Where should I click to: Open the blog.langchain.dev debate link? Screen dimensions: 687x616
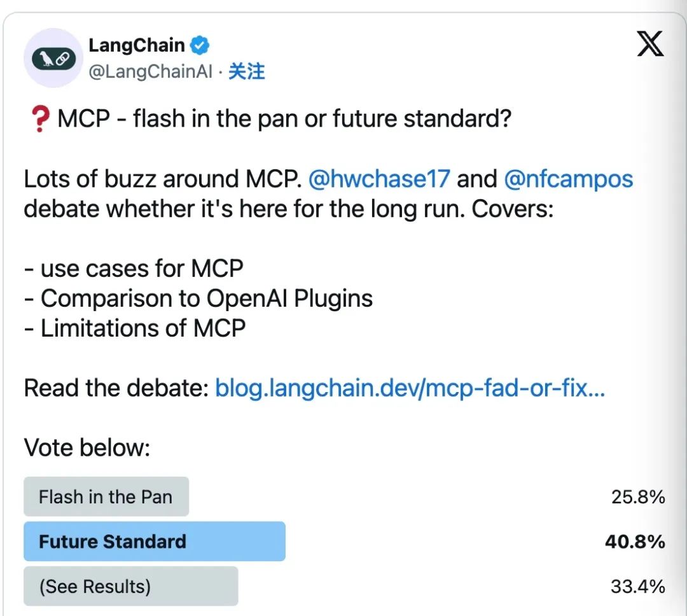(x=410, y=388)
